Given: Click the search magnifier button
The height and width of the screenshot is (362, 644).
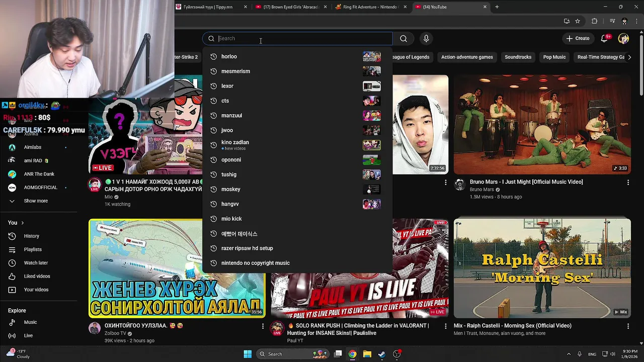Looking at the screenshot, I should (404, 39).
